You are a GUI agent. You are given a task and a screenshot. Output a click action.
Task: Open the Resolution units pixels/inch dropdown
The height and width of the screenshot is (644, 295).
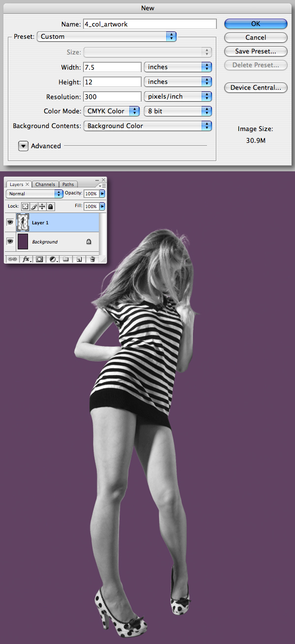point(177,96)
